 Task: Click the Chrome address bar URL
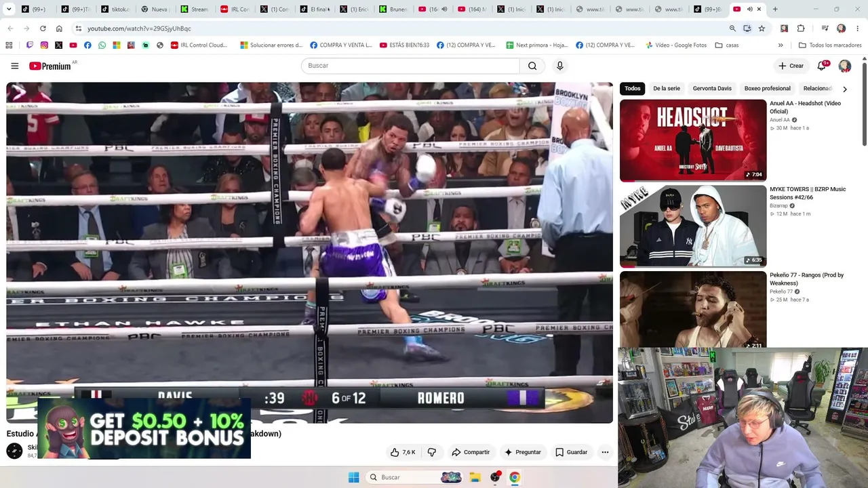click(x=139, y=28)
